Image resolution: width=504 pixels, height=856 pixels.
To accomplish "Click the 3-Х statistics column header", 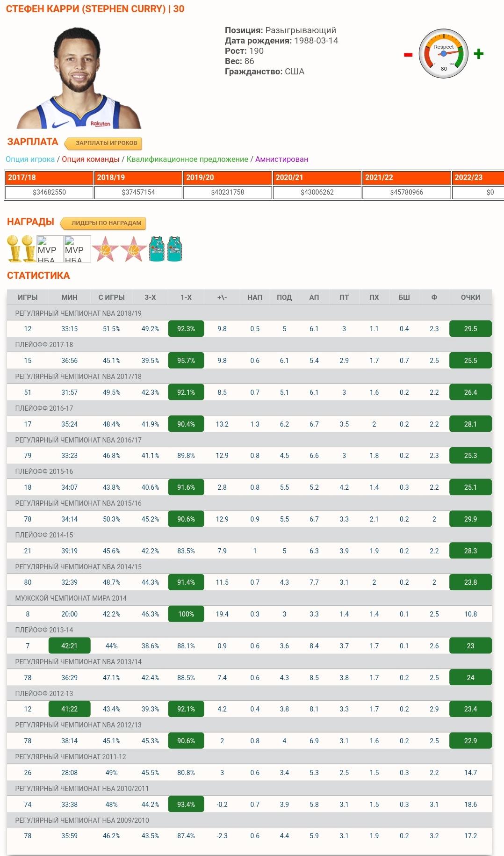I will [150, 297].
